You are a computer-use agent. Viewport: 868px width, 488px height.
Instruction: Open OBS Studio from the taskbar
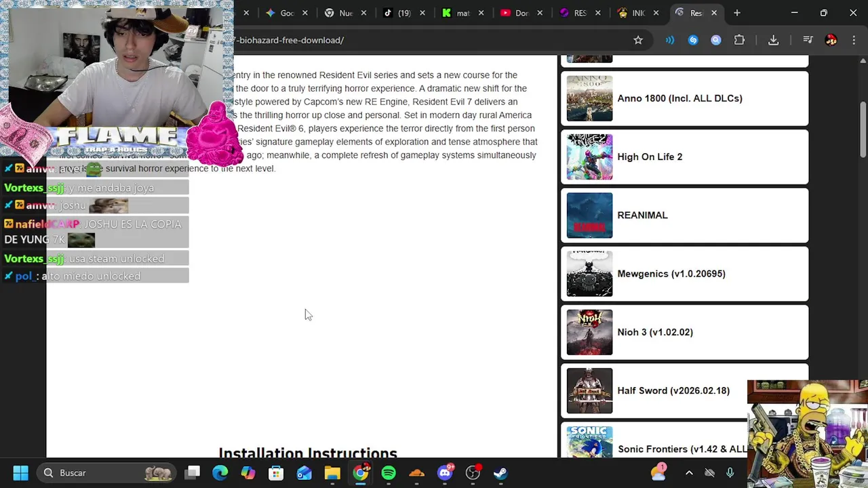point(473,473)
